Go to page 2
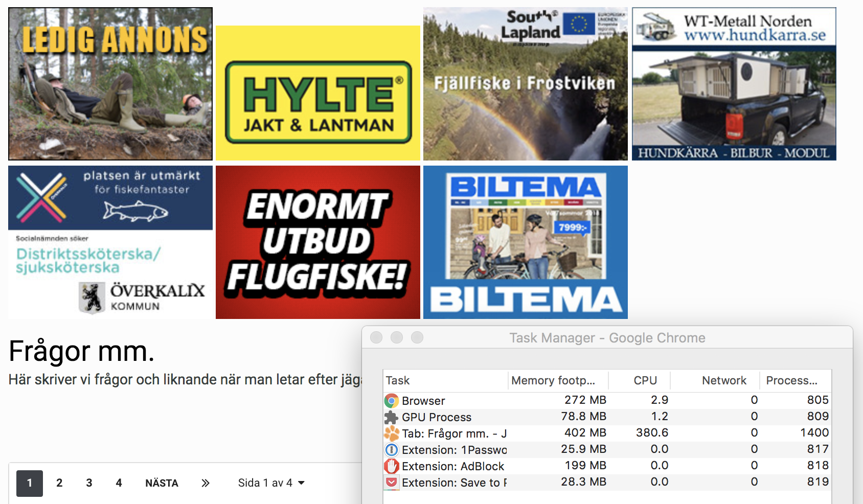Viewport: 863px width, 504px height. 59,483
